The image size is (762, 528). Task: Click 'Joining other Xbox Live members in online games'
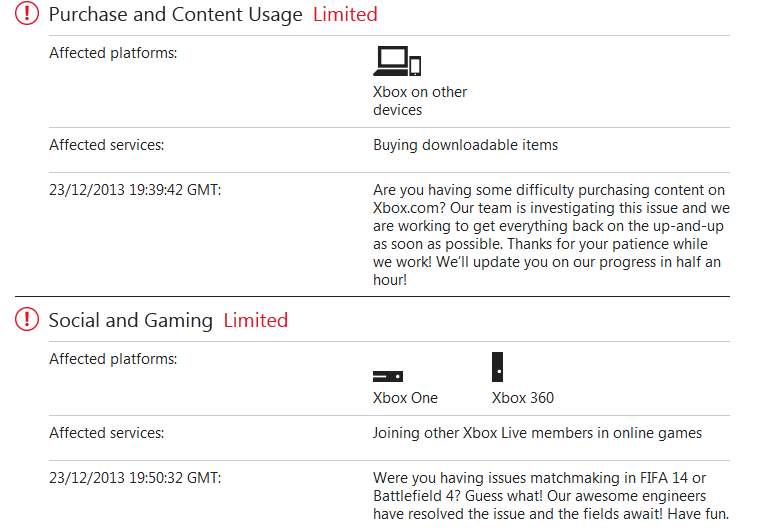(x=537, y=434)
